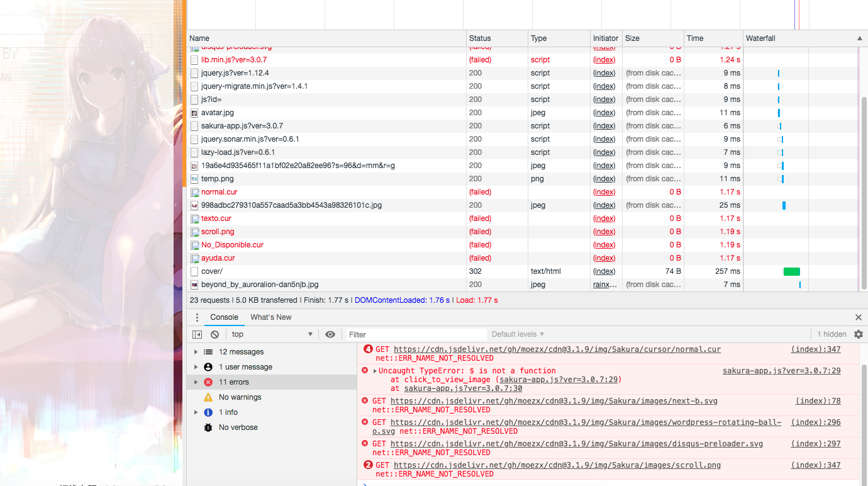Type in the console Filter field
Screen dimensions: 868x486
[x=415, y=334]
